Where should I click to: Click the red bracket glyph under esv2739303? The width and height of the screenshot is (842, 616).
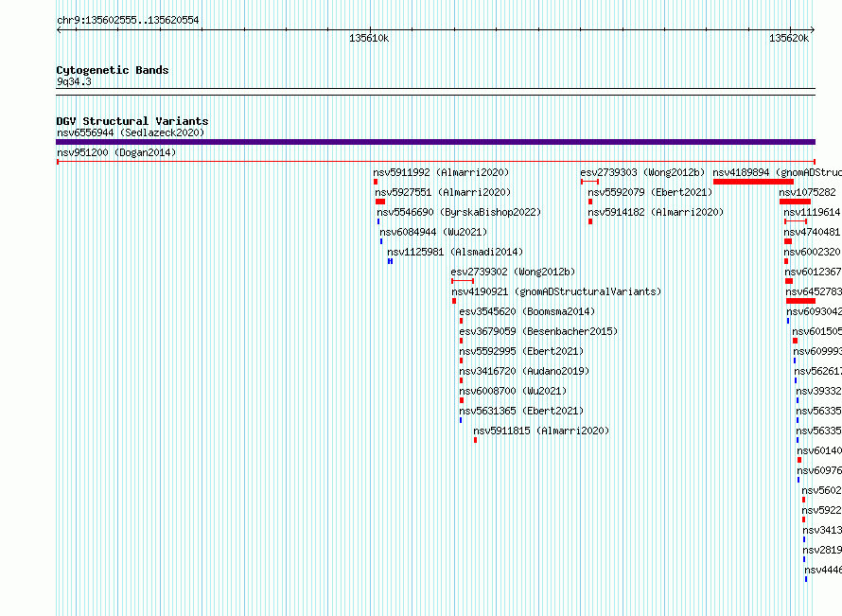[x=589, y=182]
